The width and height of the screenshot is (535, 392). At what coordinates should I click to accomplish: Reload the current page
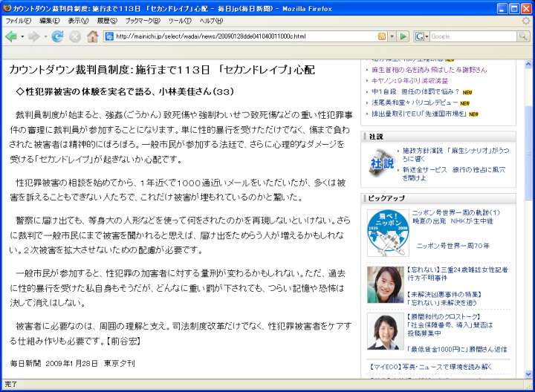point(57,36)
